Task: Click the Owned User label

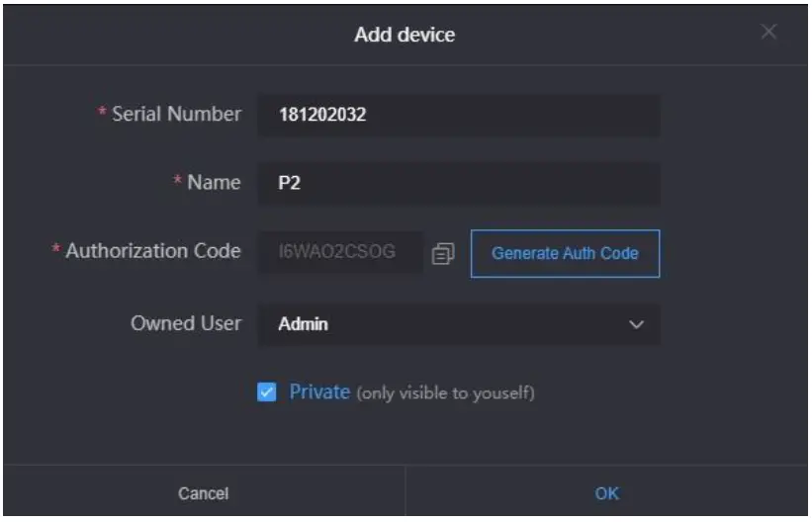Action: [186, 323]
